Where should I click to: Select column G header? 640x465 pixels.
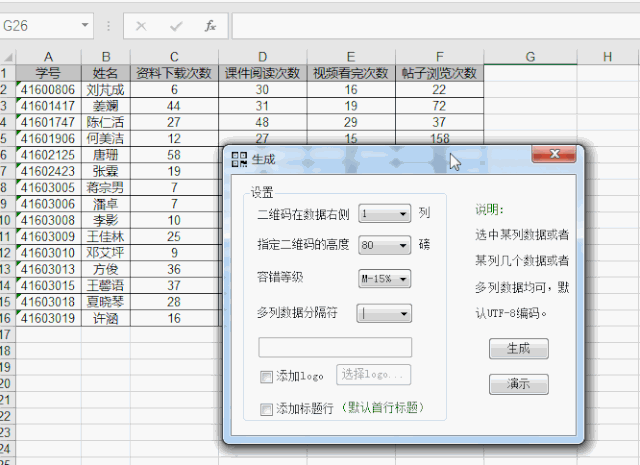tap(530, 57)
